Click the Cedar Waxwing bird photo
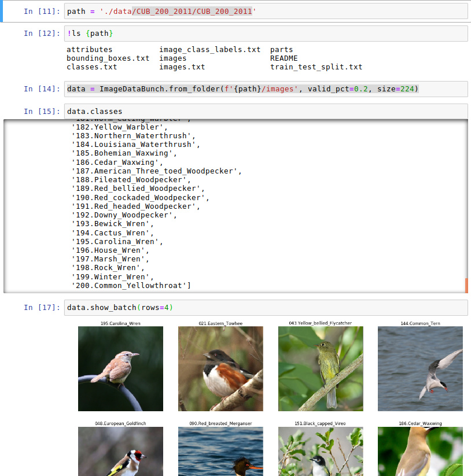 coord(420,451)
